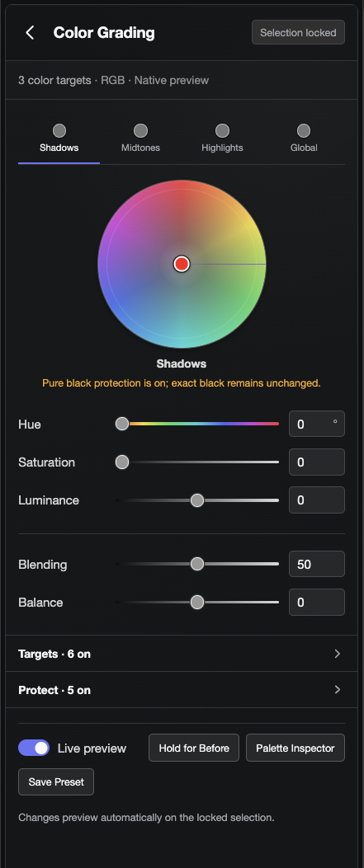Click the chevron on the Protect row
Screen dimensions: 364x868
(x=338, y=690)
